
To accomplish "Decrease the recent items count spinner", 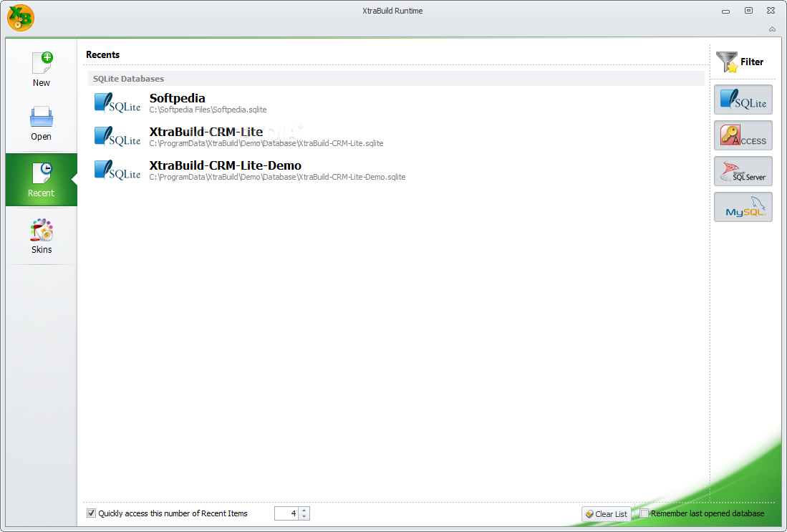I will coord(304,516).
